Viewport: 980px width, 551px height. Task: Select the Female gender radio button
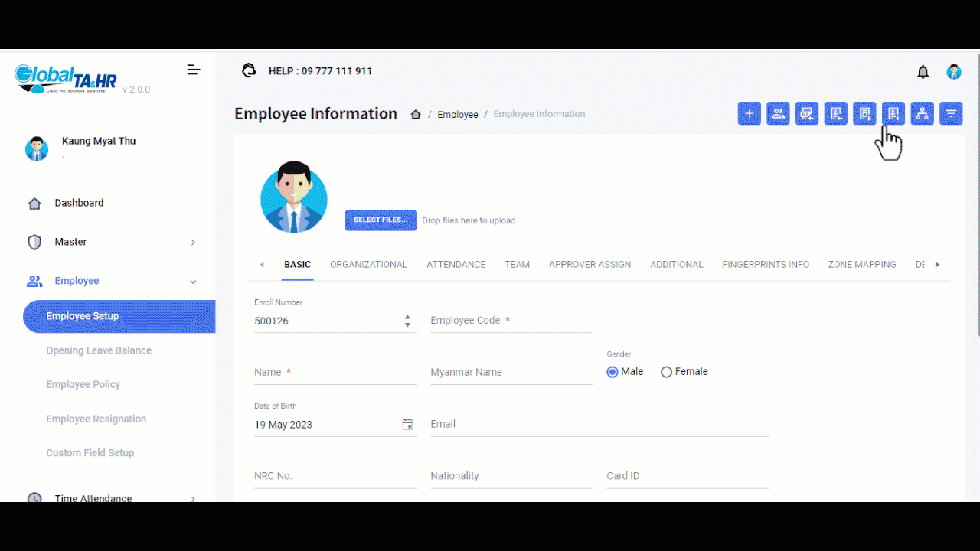666,372
